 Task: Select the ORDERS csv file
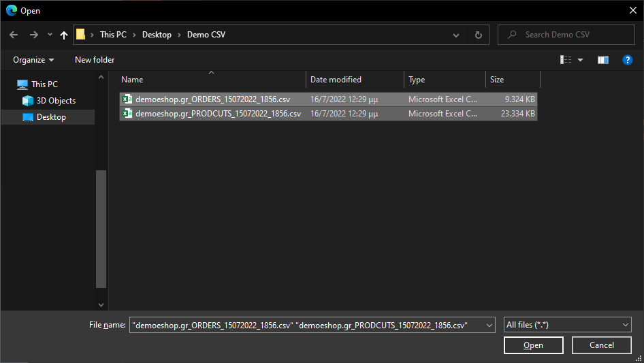point(212,99)
